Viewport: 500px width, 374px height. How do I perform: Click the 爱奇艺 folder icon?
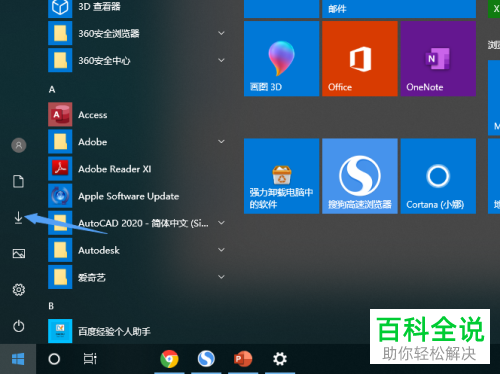tap(60, 277)
